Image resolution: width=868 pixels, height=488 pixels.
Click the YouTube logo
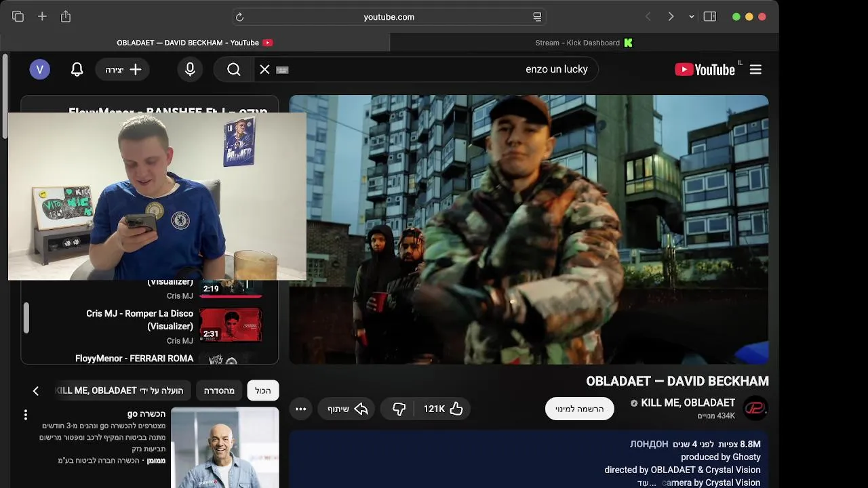coord(705,69)
